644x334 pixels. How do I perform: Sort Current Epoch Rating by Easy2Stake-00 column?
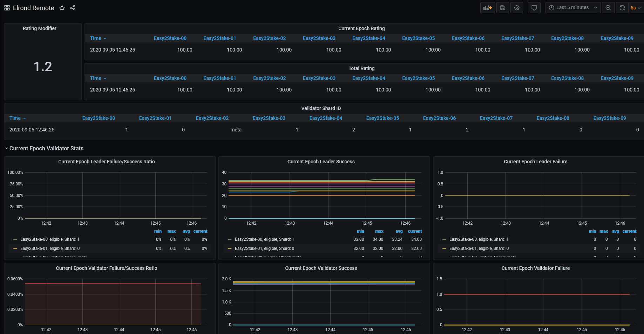click(x=170, y=38)
